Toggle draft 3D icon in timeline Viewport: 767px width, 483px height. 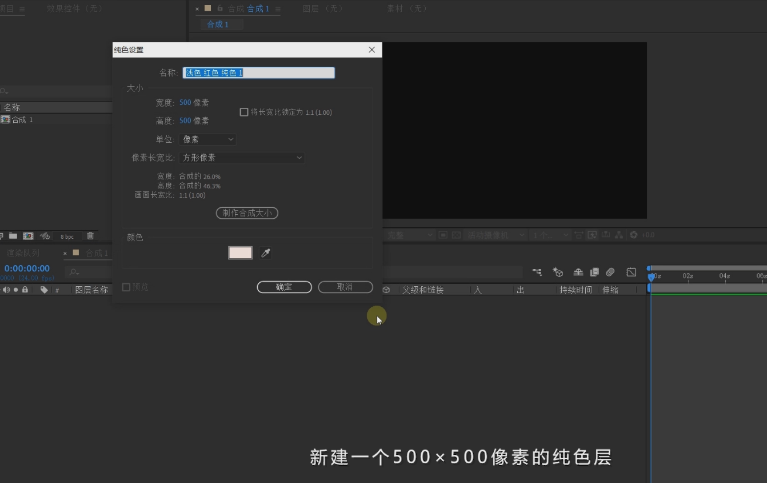click(558, 272)
